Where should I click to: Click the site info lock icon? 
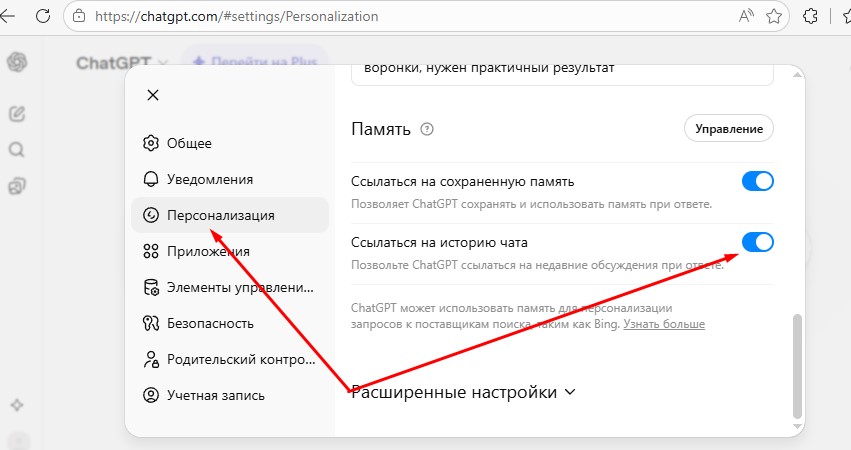(79, 16)
